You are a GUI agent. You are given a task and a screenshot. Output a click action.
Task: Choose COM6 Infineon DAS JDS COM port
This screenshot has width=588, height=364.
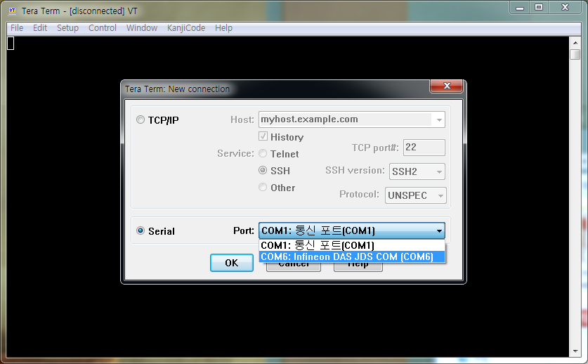click(x=352, y=256)
